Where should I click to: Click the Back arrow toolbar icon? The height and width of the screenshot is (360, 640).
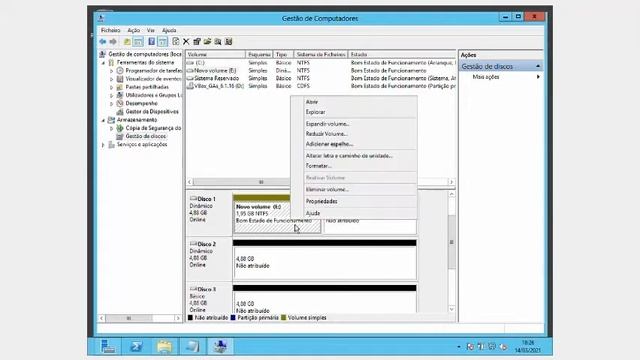coord(103,42)
